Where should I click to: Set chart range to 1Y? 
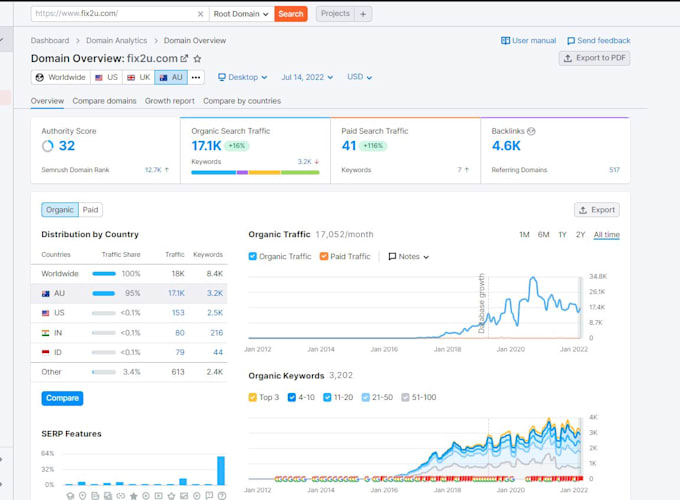click(x=562, y=235)
